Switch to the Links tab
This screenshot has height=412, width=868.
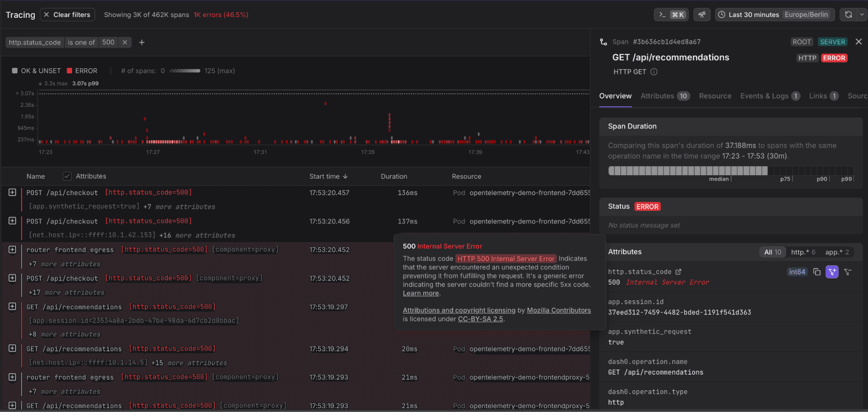(824, 96)
